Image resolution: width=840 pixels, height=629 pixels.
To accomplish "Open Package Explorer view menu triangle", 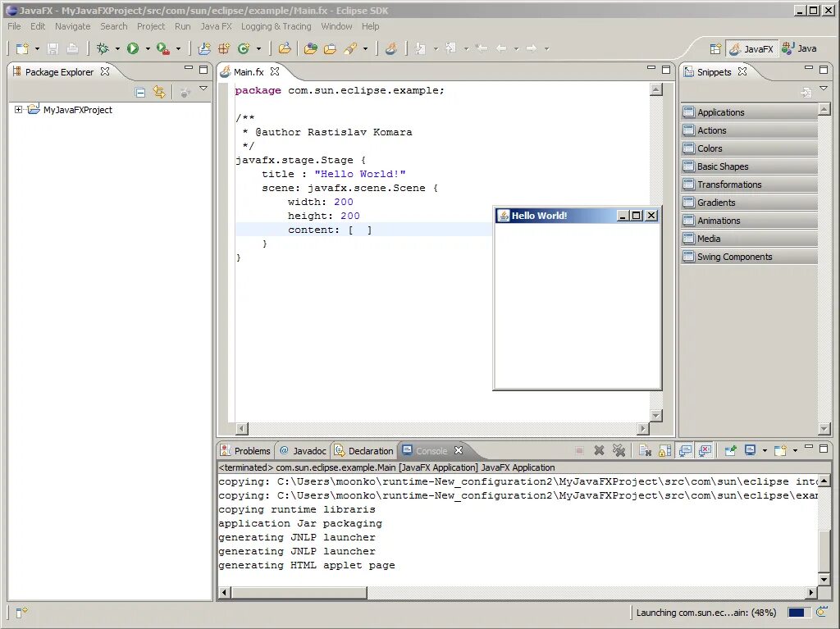I will coord(203,89).
